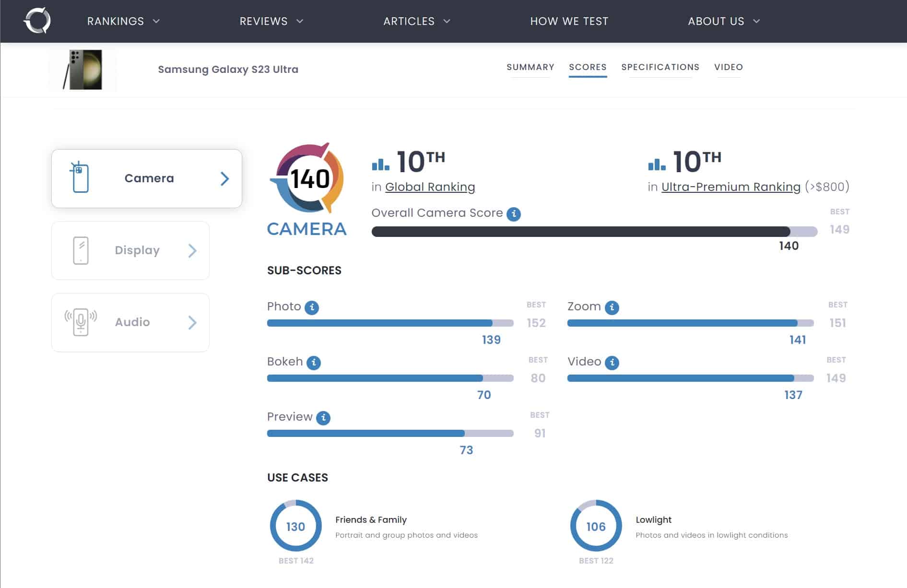The height and width of the screenshot is (588, 907).
Task: Open the Preview sub-score info icon
Action: click(323, 418)
